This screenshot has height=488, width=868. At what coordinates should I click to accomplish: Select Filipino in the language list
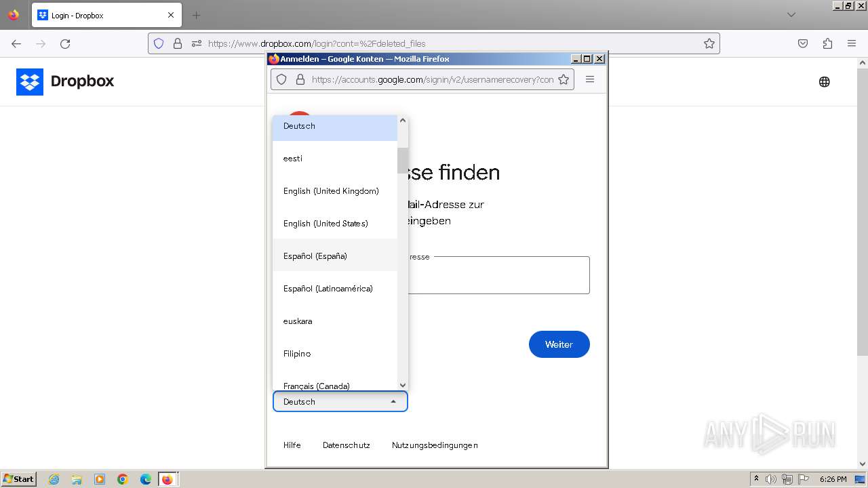click(335, 353)
